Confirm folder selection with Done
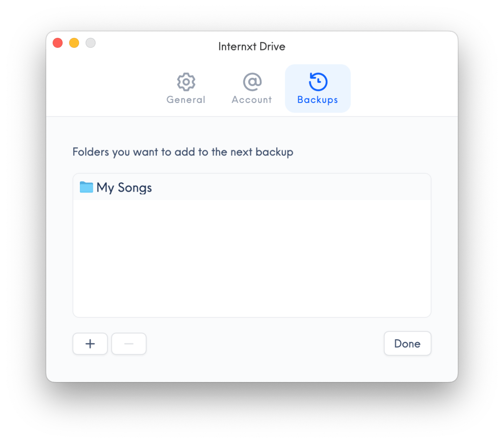 click(x=407, y=344)
